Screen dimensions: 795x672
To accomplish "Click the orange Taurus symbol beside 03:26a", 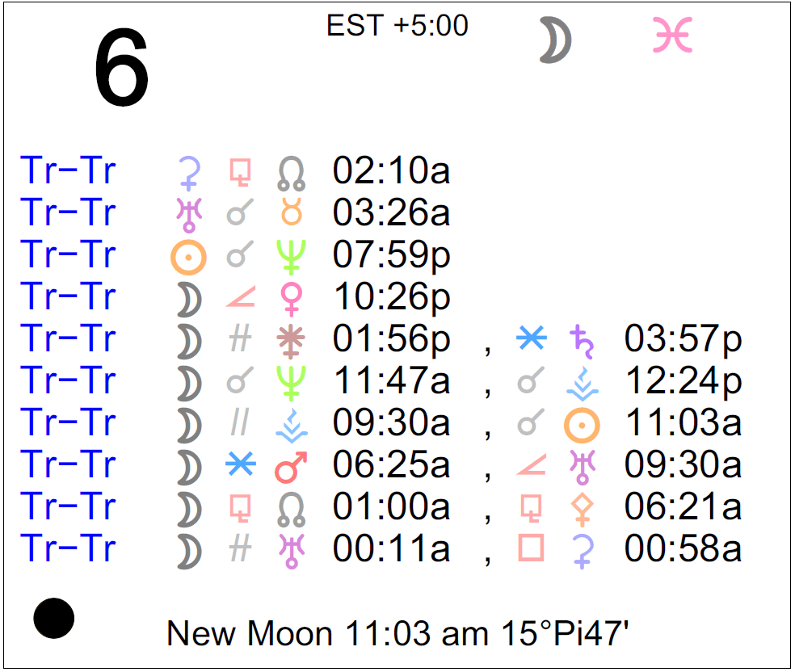I will coord(288,214).
